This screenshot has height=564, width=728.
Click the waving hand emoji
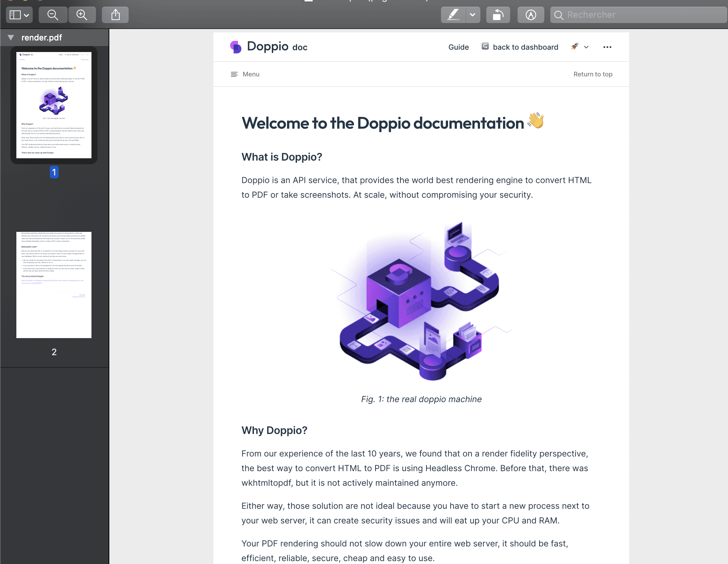[536, 121]
